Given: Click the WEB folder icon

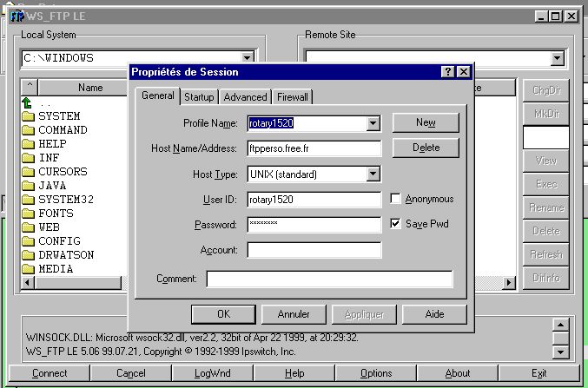Looking at the screenshot, I should (x=28, y=227).
